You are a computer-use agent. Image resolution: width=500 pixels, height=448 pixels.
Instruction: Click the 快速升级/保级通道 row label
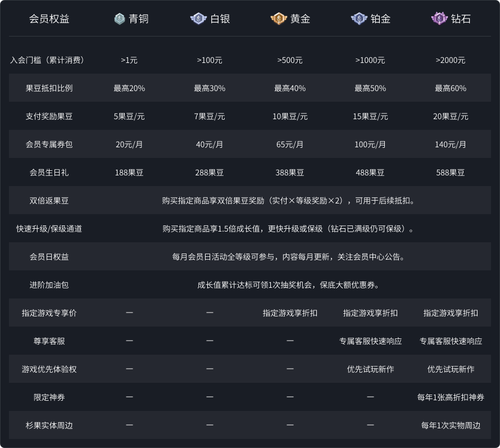point(49,228)
